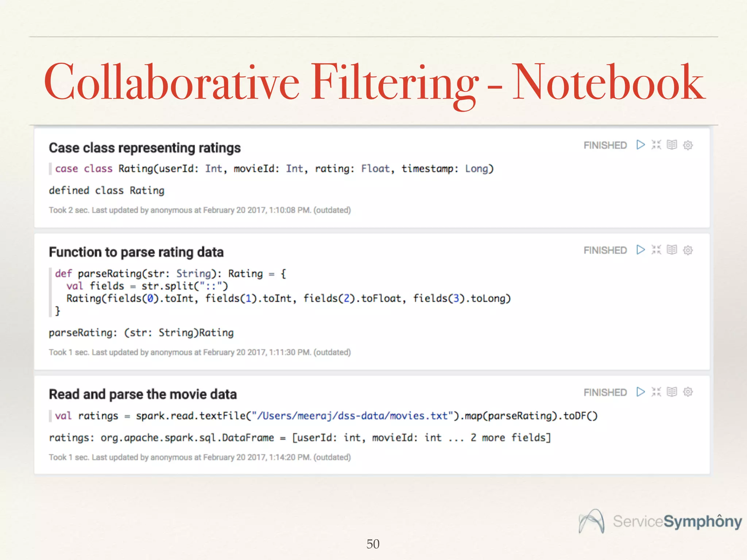Click the case class Rating code line
This screenshot has height=560, width=747.
274,169
